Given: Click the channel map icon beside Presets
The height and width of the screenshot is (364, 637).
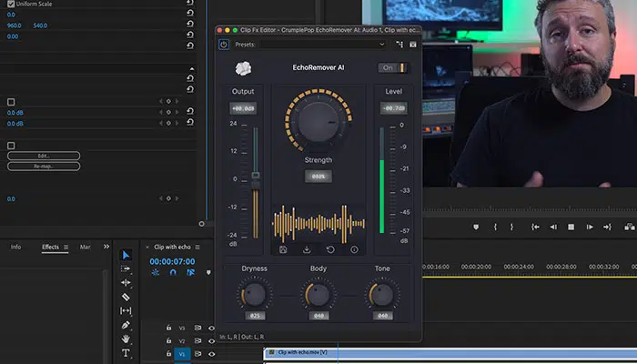Looking at the screenshot, I should [399, 45].
